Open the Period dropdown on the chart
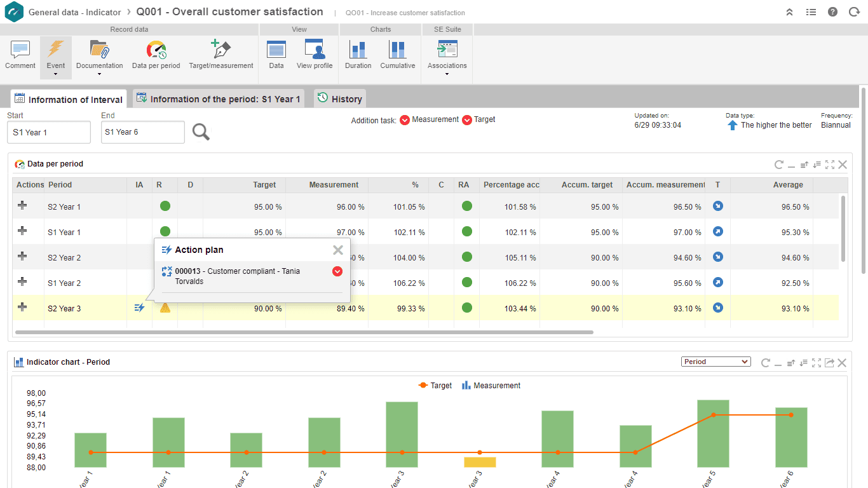 point(715,361)
